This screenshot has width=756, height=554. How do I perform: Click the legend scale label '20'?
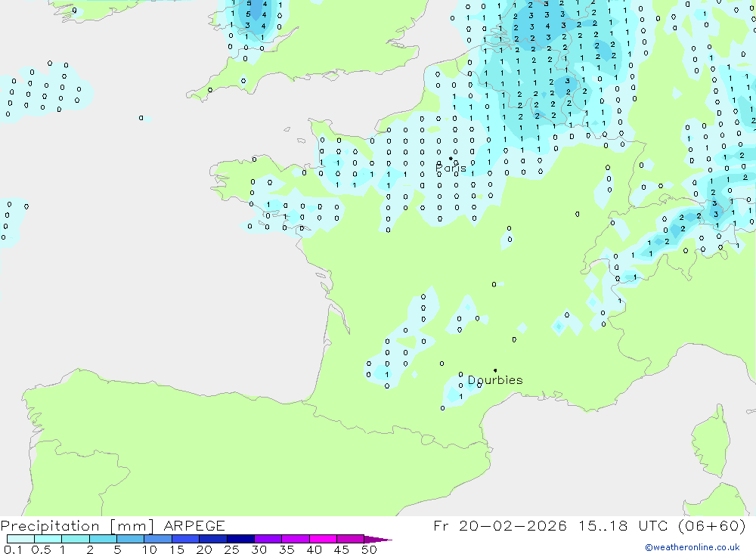[x=204, y=549]
